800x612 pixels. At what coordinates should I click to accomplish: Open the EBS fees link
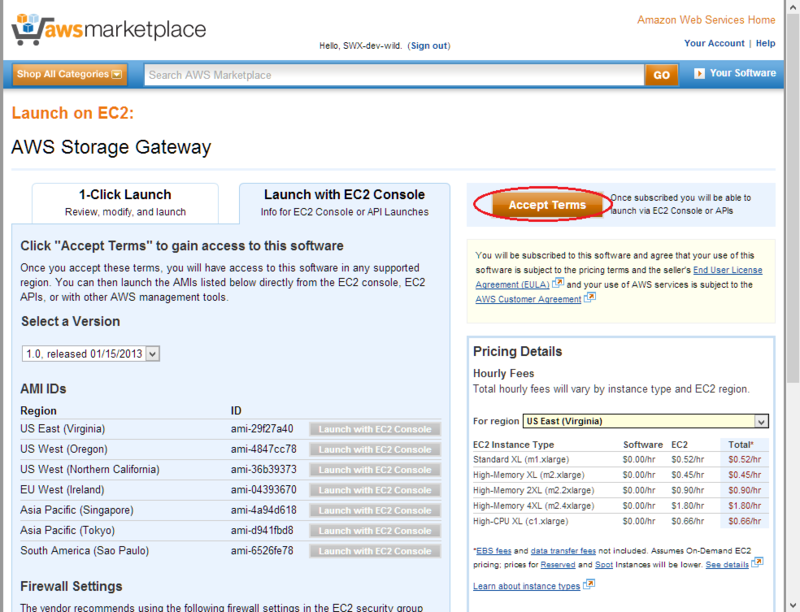(493, 551)
